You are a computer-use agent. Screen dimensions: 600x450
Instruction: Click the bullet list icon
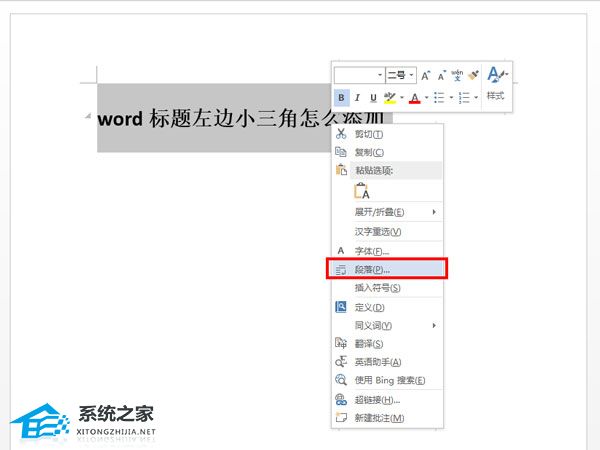(440, 97)
